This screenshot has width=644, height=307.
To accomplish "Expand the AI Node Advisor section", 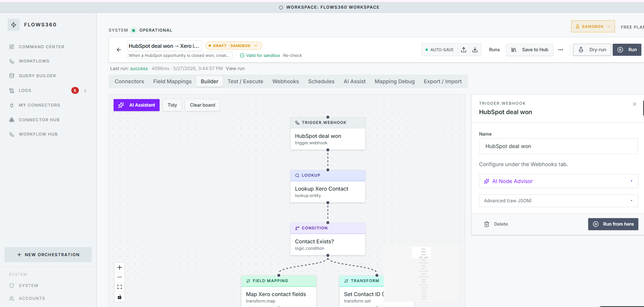I will coord(558,181).
